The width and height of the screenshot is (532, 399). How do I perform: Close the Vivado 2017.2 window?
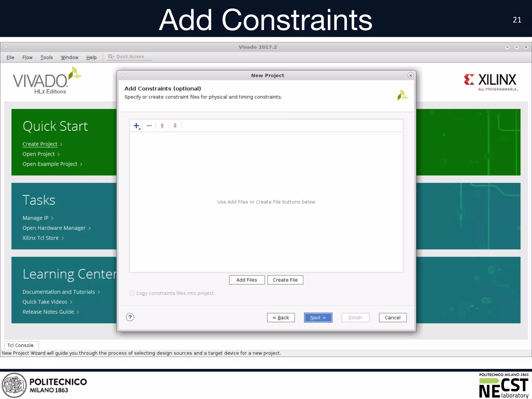(526, 47)
